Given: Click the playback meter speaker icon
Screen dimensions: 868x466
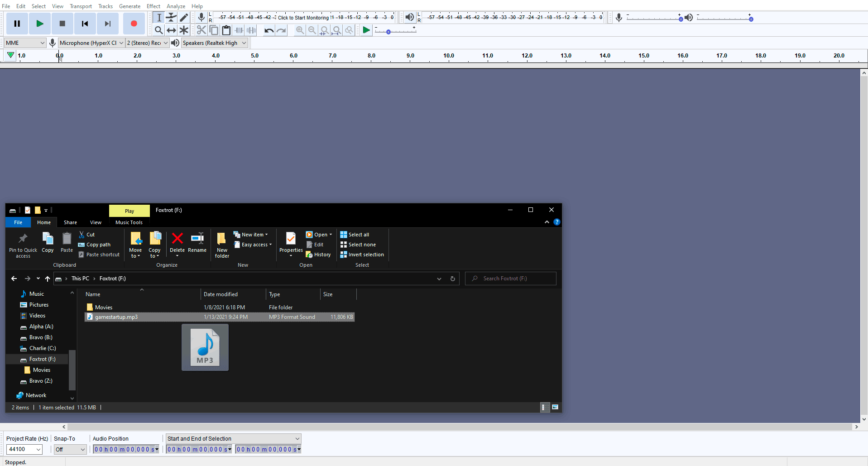Looking at the screenshot, I should (409, 17).
